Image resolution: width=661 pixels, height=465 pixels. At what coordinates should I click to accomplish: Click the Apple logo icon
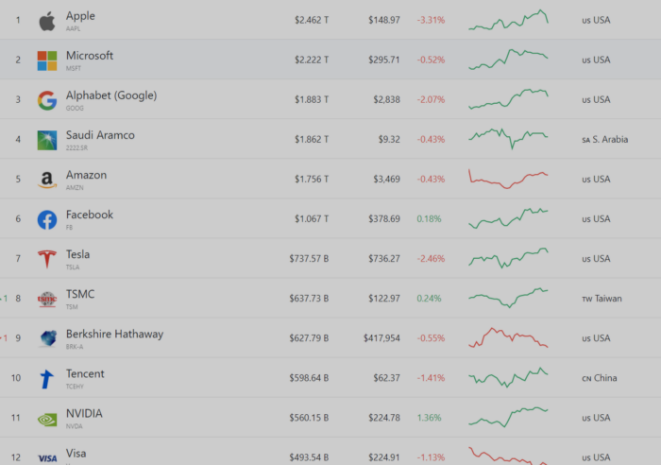click(x=47, y=21)
